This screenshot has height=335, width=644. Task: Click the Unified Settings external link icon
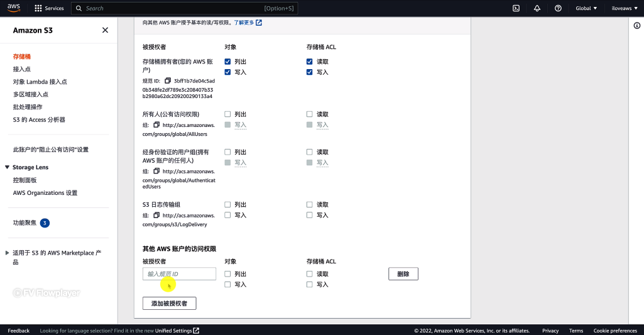196,331
